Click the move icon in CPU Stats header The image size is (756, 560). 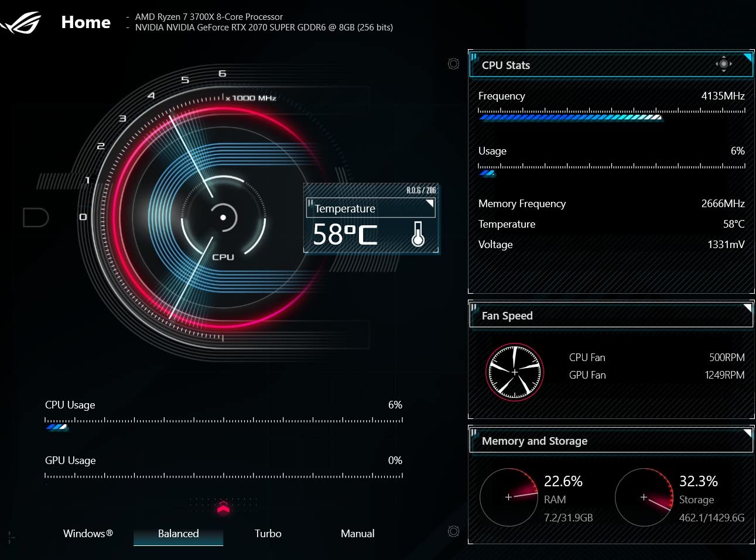pos(724,64)
